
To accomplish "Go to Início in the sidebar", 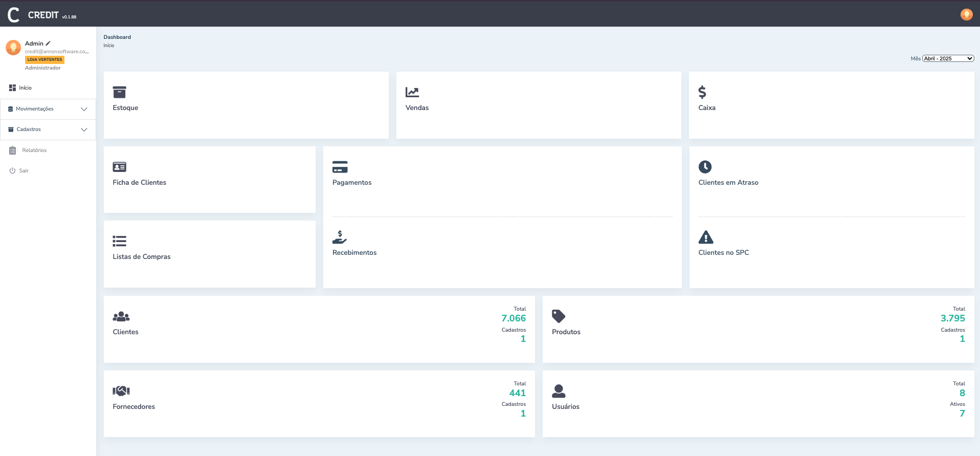I will pyautogui.click(x=25, y=88).
